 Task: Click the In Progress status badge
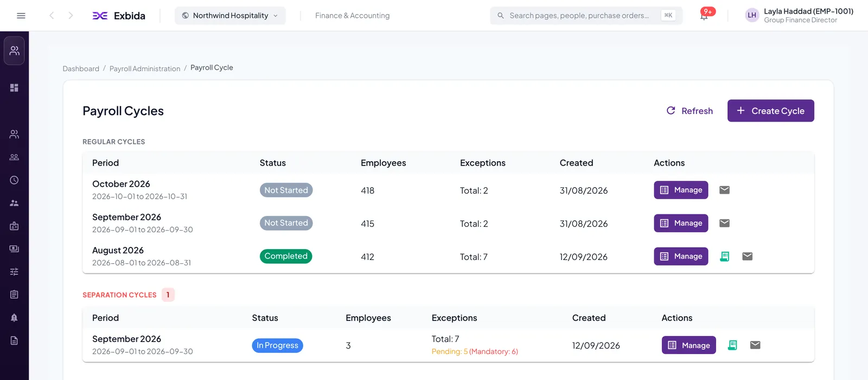277,345
